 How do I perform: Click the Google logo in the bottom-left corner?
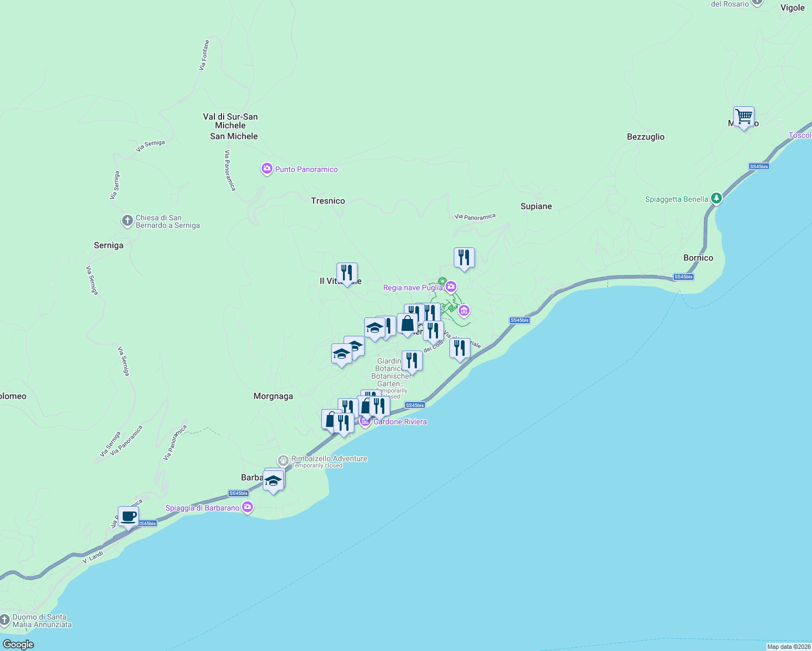point(18,643)
